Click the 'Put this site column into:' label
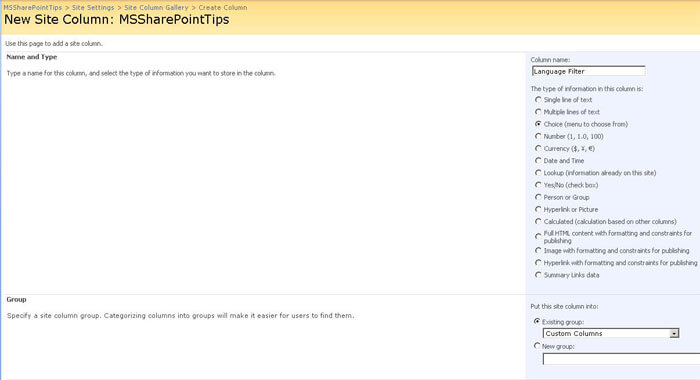This screenshot has height=380, width=700. tap(564, 306)
